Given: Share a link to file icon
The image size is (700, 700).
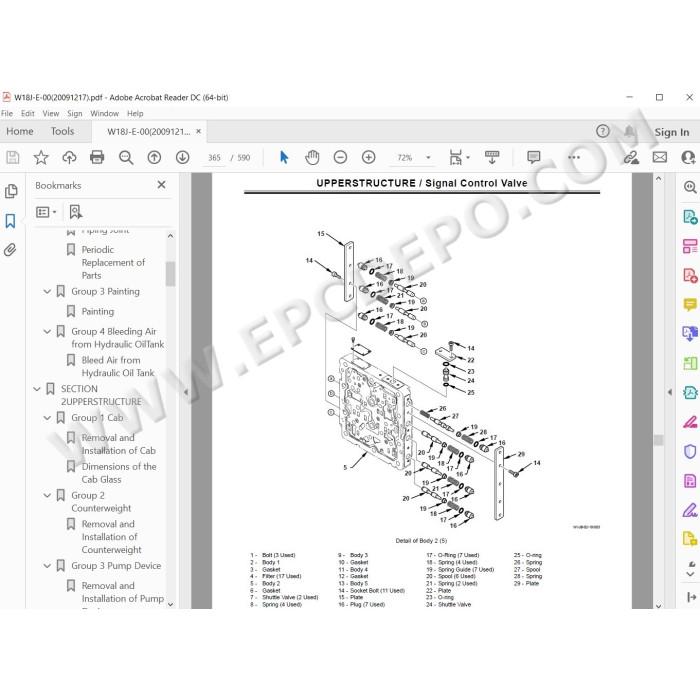Looking at the screenshot, I should (x=631, y=157).
